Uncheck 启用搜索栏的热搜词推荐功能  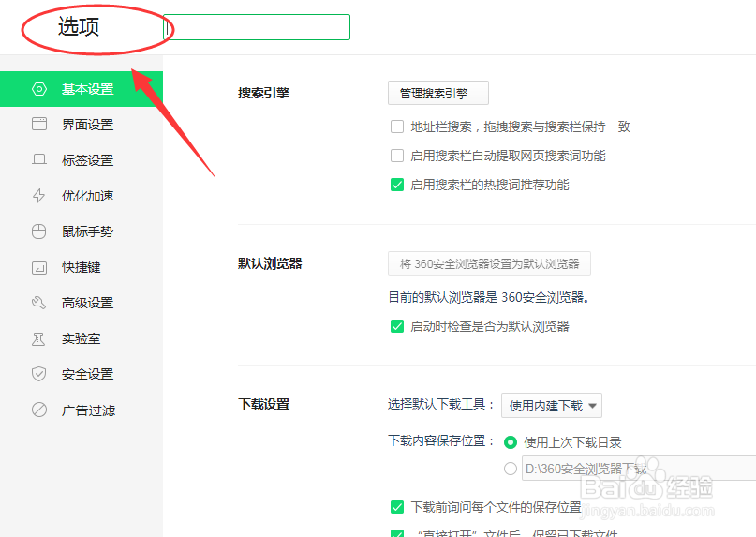tap(397, 185)
